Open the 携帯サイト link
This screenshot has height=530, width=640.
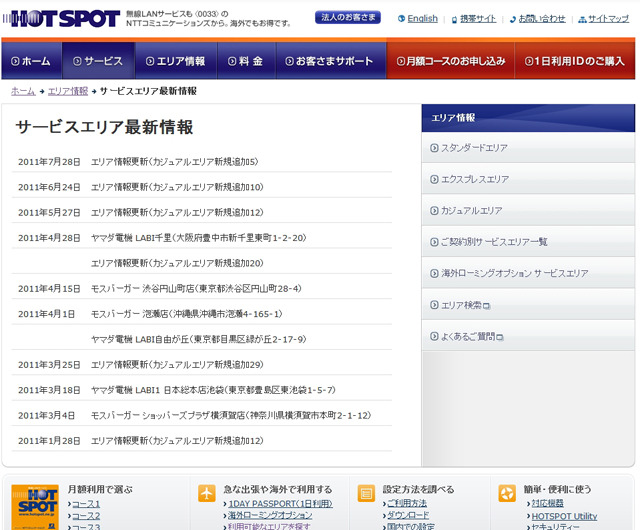[x=478, y=18]
